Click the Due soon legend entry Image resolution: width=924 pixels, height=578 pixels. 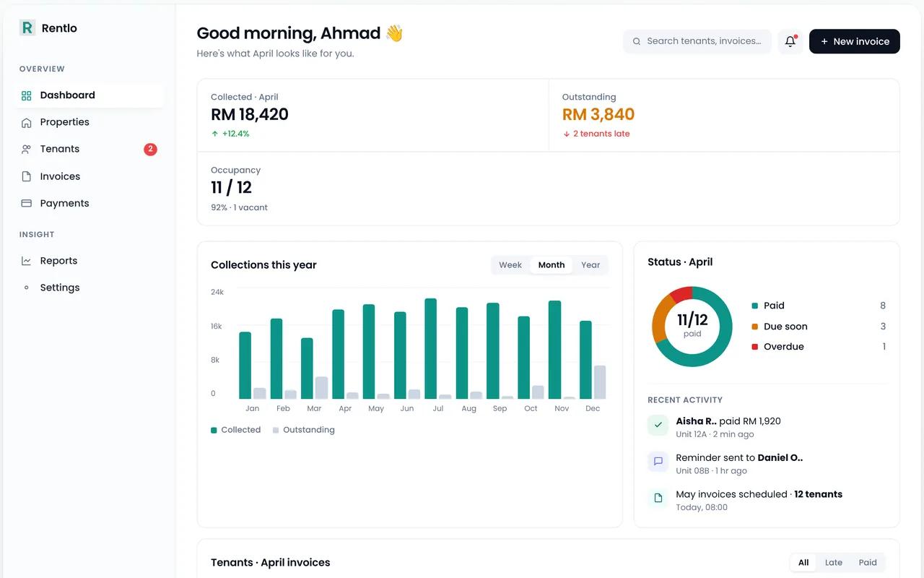pos(819,327)
